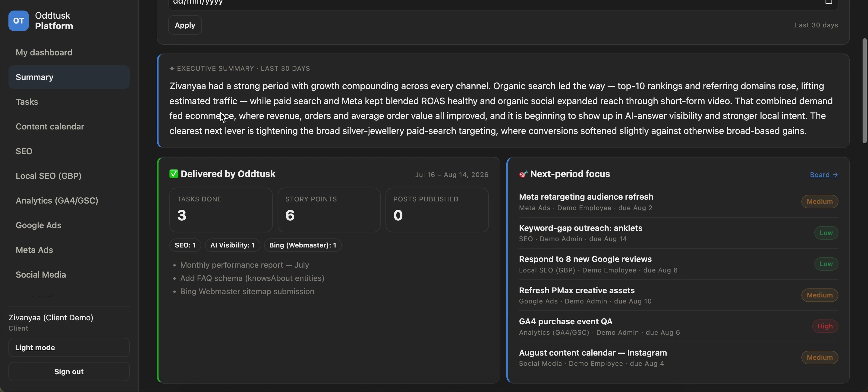
Task: Click Medium badge on Refresh PMax task
Action: (x=820, y=295)
